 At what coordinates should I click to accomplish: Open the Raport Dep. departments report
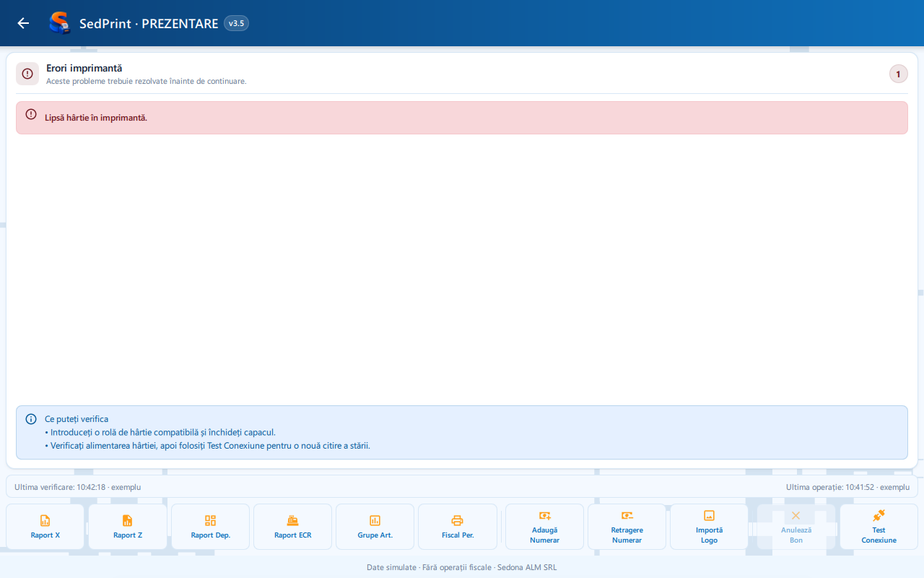click(x=210, y=527)
